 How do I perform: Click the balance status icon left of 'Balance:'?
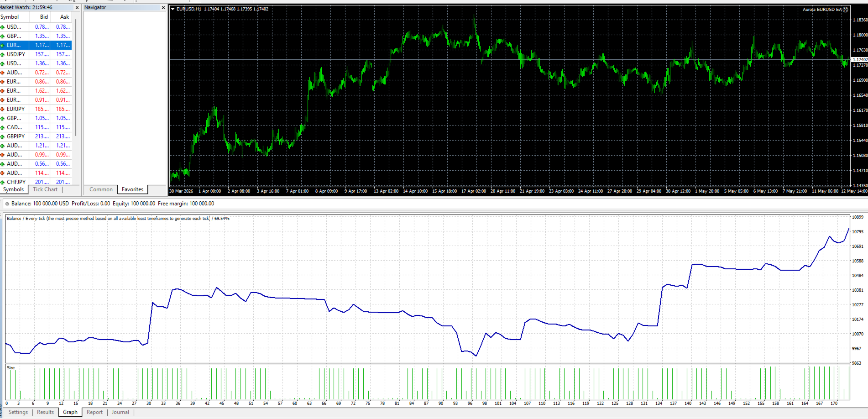(x=7, y=204)
